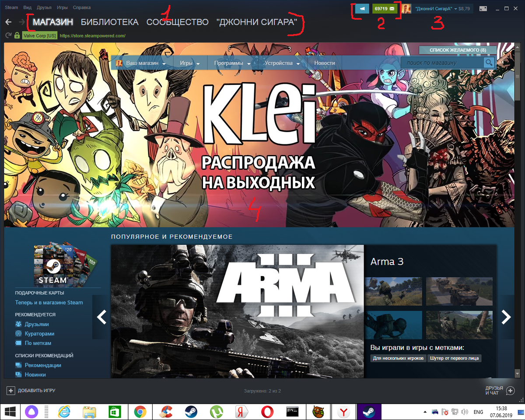Screen dimensions: 525x420
Task: Switch Steam to Big Picture mode icon
Action: [483, 8]
